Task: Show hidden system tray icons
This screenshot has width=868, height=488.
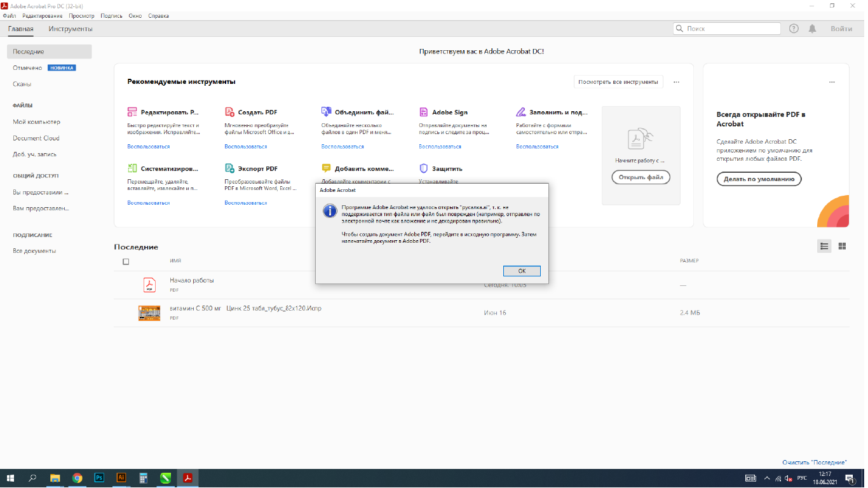Action: 766,478
